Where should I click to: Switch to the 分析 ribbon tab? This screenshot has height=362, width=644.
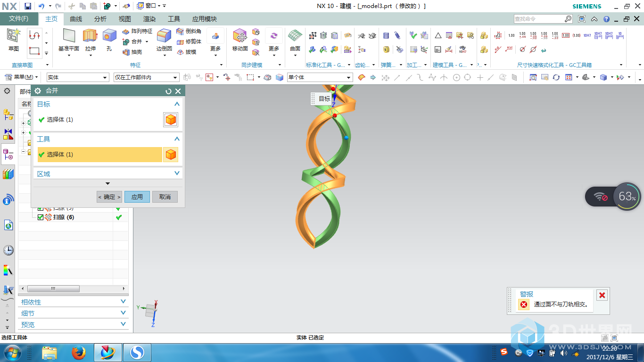(x=100, y=19)
